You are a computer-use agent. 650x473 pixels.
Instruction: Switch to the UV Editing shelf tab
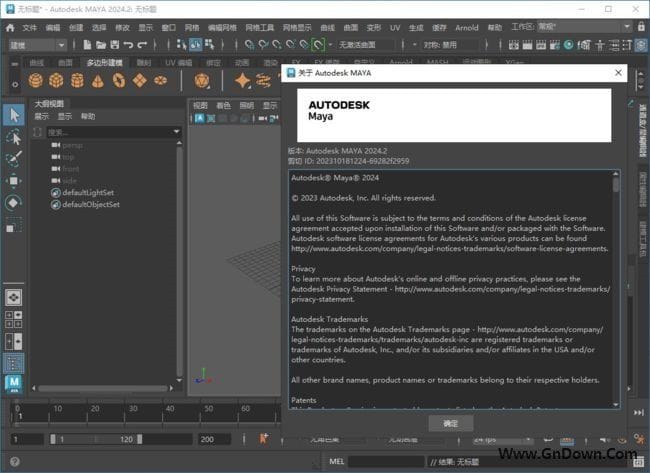click(x=179, y=63)
